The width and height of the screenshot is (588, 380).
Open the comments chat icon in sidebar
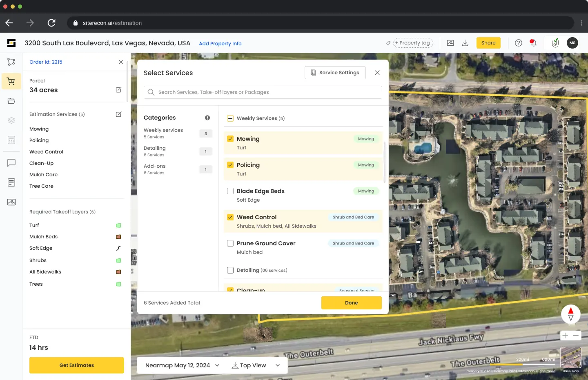point(11,163)
